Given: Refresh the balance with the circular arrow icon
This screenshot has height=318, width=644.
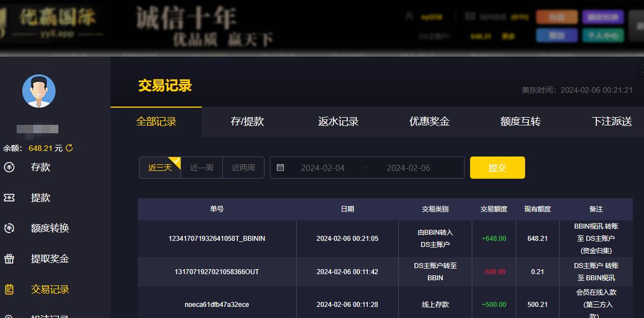Looking at the screenshot, I should [69, 148].
